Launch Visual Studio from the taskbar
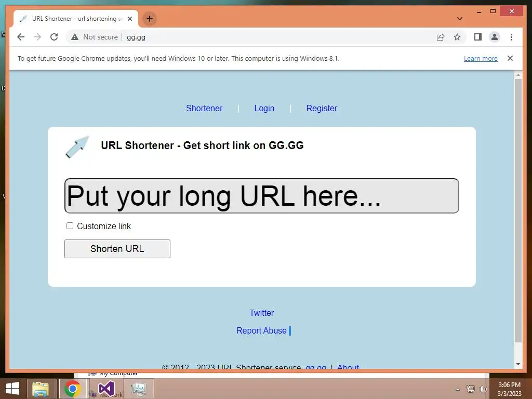This screenshot has height=399, width=532. (106, 389)
